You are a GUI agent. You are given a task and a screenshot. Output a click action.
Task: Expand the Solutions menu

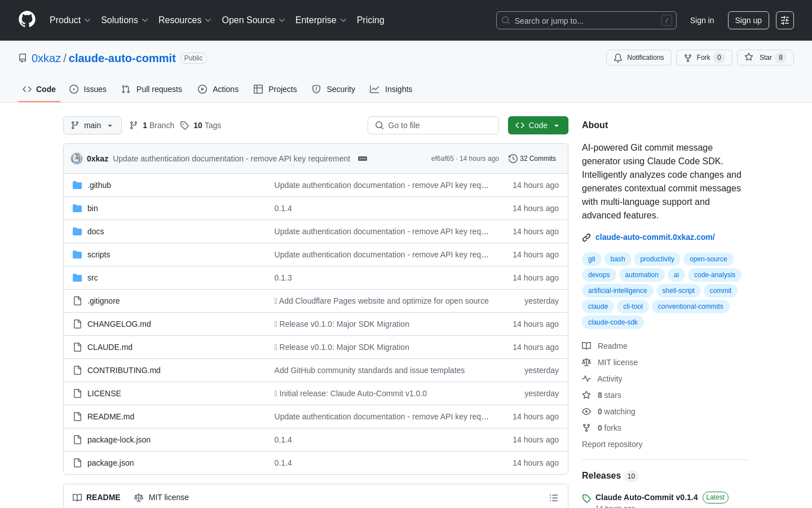click(124, 20)
